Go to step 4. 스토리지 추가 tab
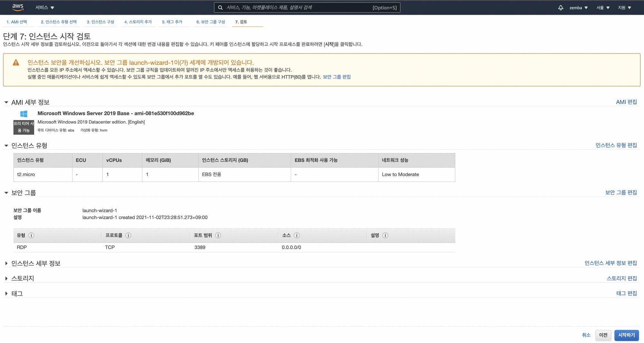The height and width of the screenshot is (343, 644). [138, 22]
